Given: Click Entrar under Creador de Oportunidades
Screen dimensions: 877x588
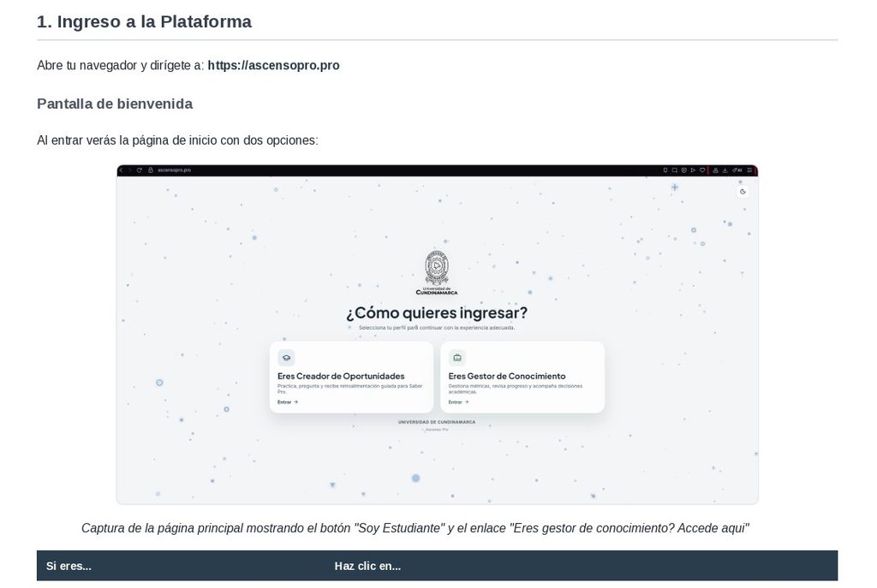Looking at the screenshot, I should [288, 402].
